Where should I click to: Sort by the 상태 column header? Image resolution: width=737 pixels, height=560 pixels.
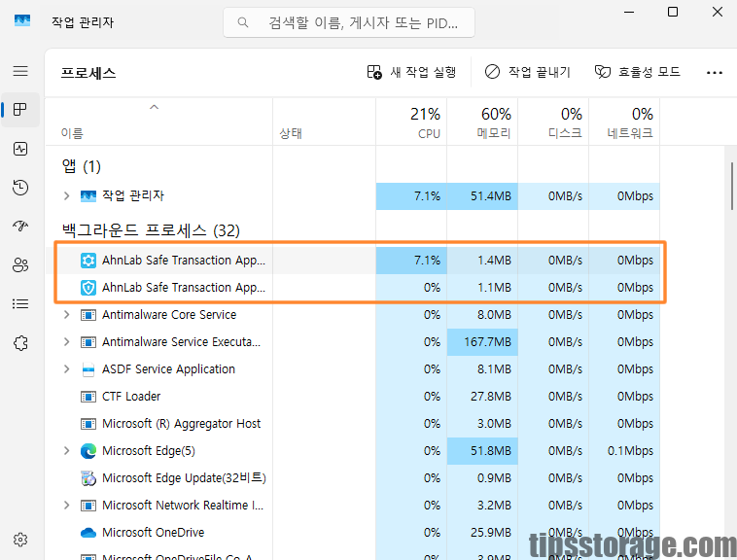click(x=325, y=122)
